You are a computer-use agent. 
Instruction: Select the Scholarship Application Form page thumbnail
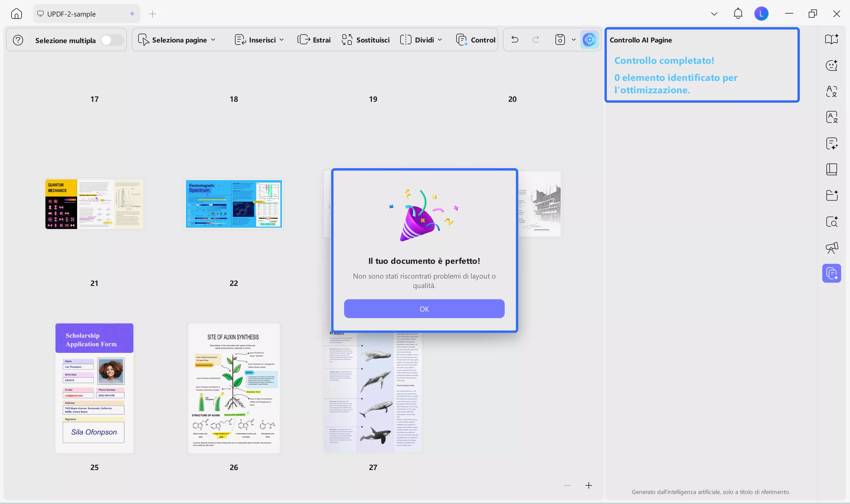point(94,388)
